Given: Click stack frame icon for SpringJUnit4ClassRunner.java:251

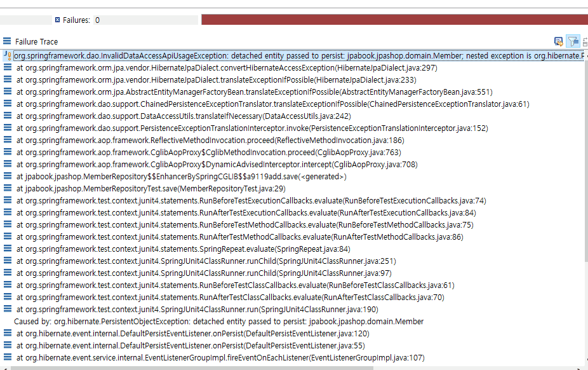Looking at the screenshot, I should pos(8,261).
